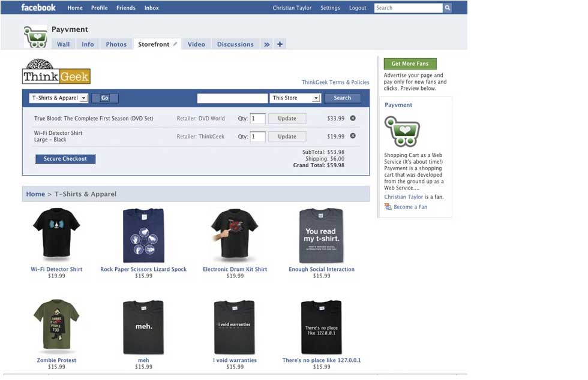Viewport: 588px width, 380px height.
Task: Focus the store search text field
Action: point(233,98)
